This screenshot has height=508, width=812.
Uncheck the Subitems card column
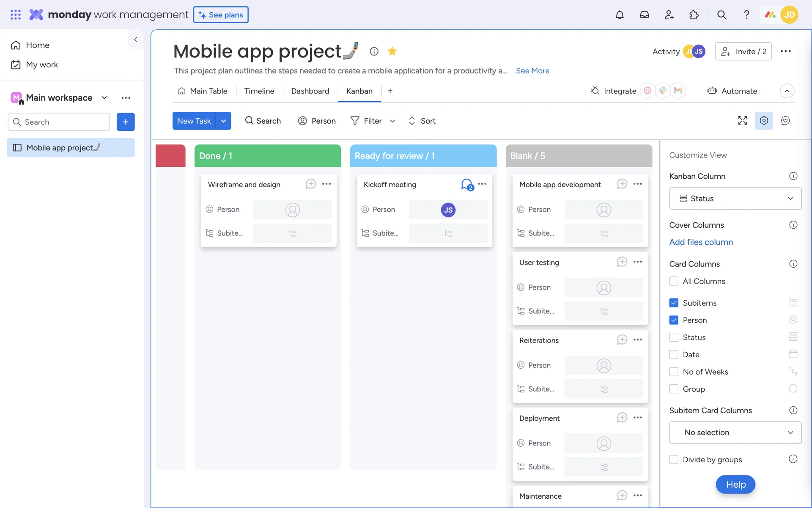pyautogui.click(x=674, y=303)
